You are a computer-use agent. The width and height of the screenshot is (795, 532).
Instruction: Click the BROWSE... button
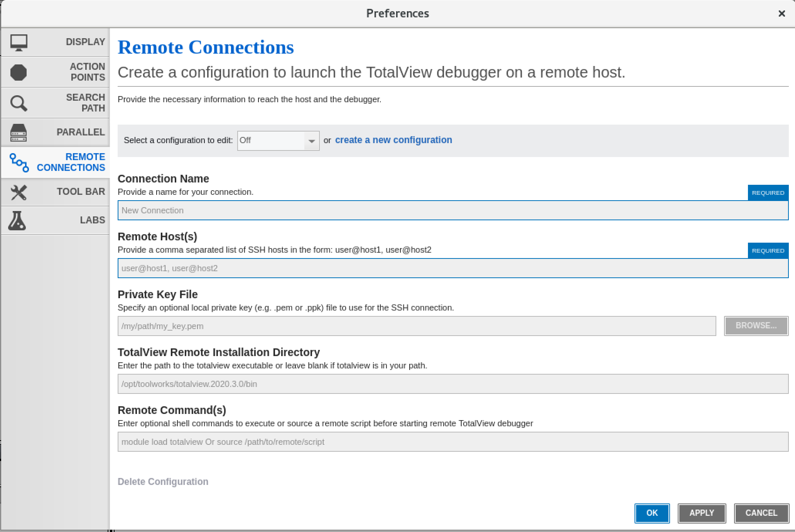click(x=756, y=326)
